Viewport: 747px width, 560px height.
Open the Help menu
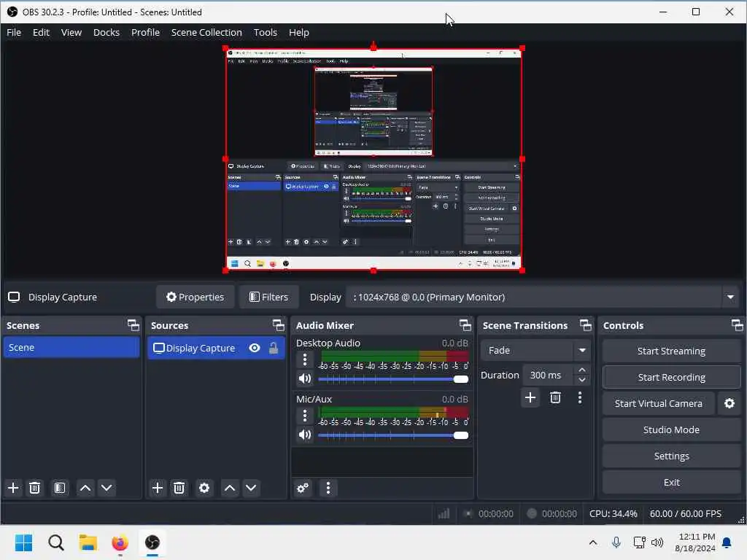(298, 32)
